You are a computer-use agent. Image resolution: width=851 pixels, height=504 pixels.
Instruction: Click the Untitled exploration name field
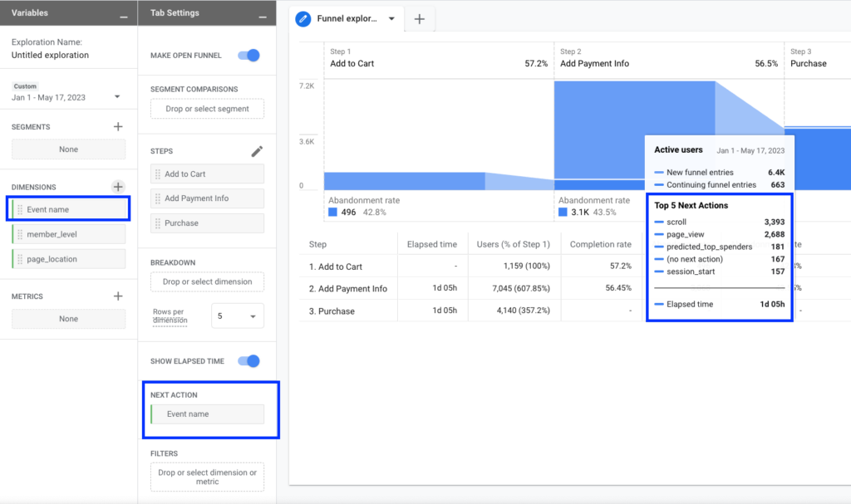[51, 55]
